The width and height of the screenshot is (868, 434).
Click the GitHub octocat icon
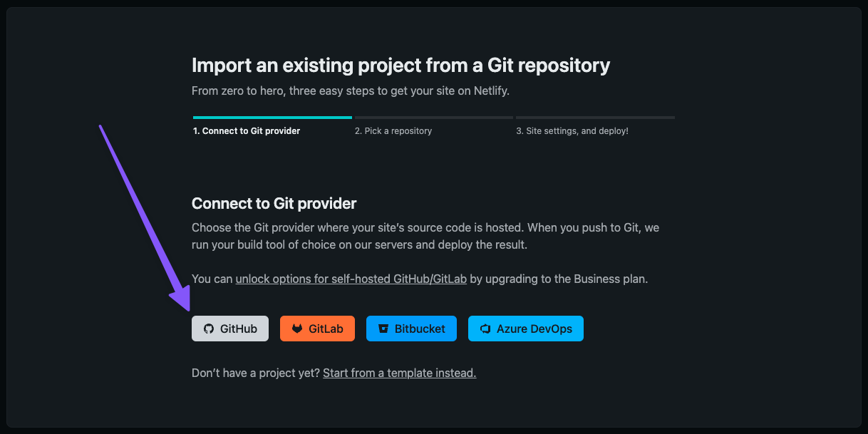pyautogui.click(x=209, y=329)
